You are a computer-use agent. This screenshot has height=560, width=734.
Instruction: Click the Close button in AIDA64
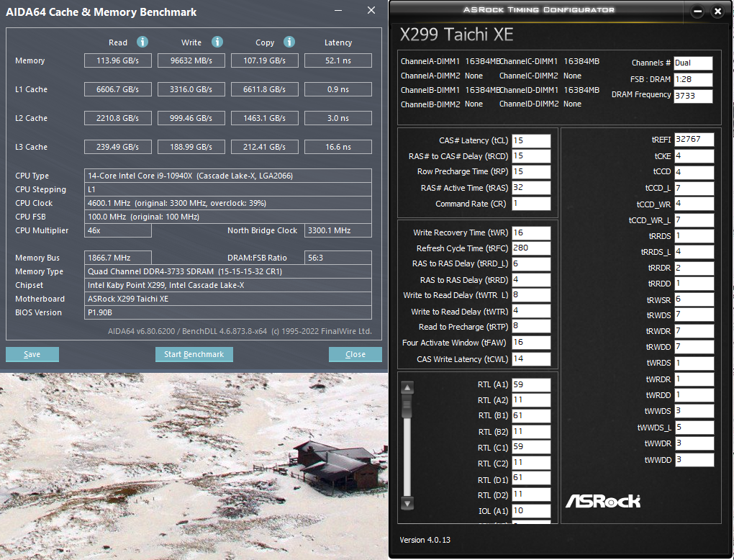355,354
